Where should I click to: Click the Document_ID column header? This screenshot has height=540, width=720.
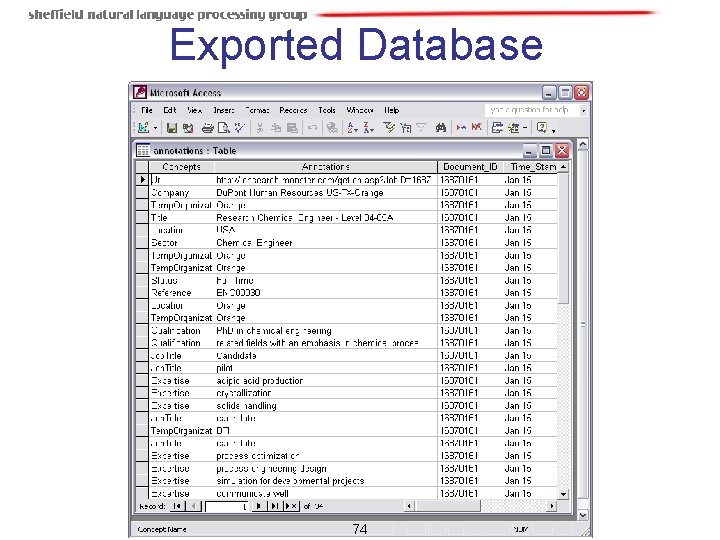(x=470, y=167)
